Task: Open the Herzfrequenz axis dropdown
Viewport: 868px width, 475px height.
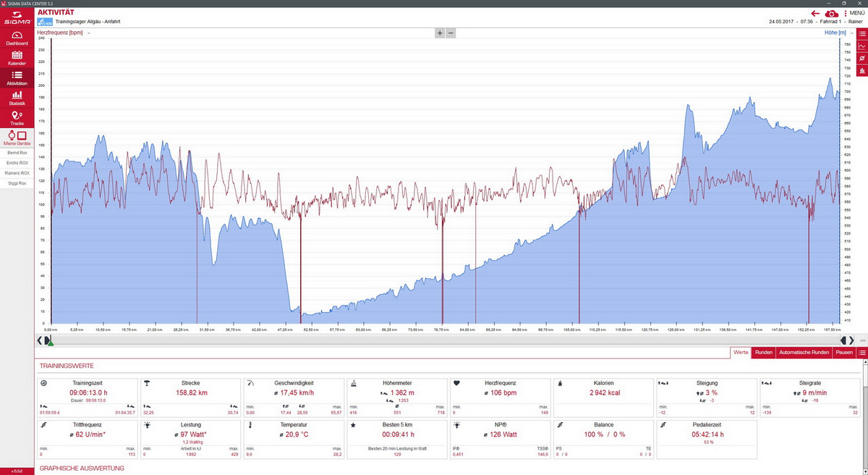Action: 89,33
